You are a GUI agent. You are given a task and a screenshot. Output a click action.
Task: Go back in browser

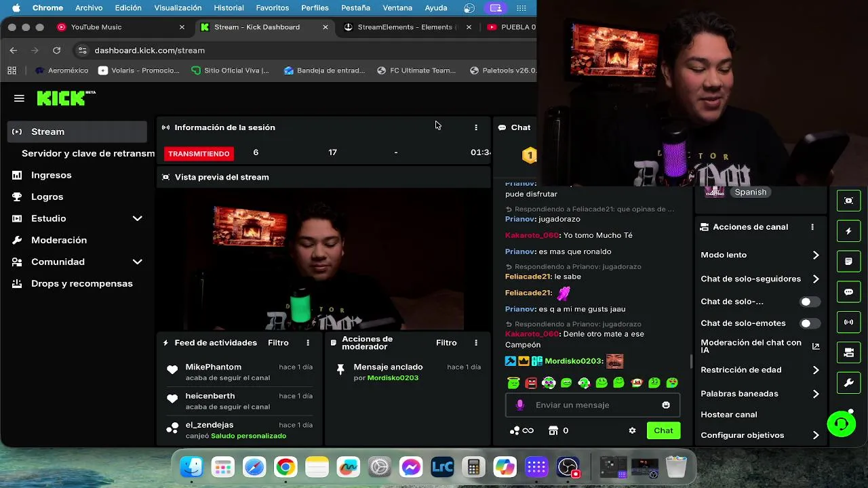point(14,50)
